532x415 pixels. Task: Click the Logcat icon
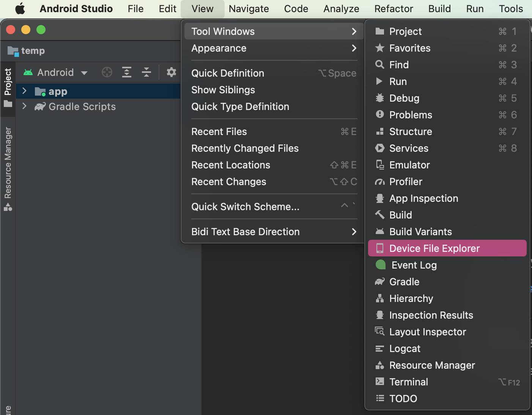pos(379,348)
